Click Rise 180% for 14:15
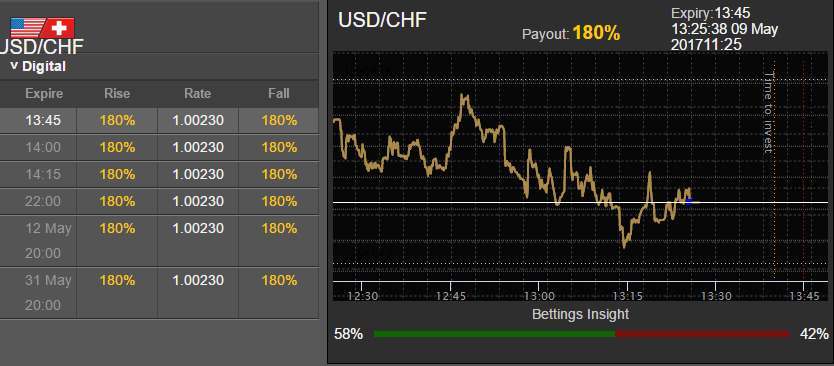The height and width of the screenshot is (366, 834). 117,174
